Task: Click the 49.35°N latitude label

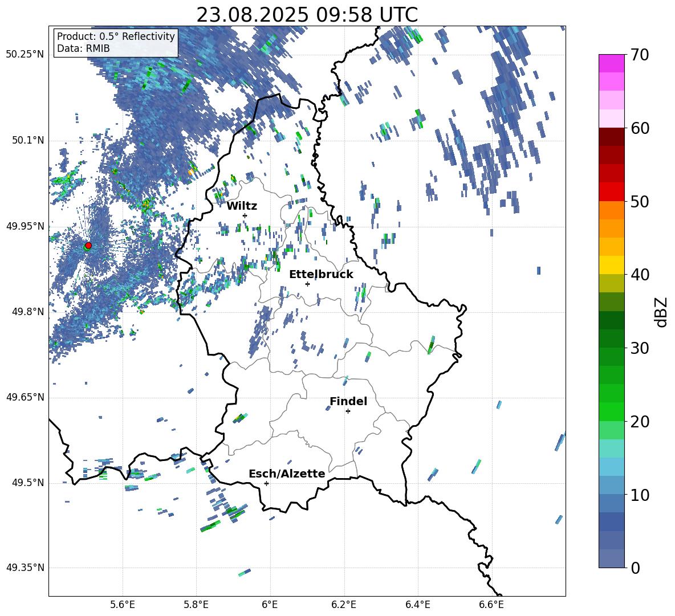Action: pos(25,568)
